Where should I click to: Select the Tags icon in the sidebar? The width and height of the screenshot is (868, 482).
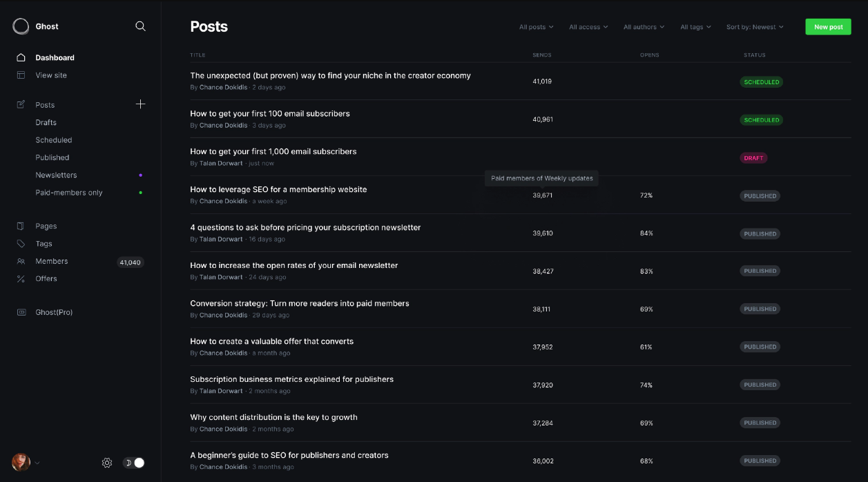click(x=22, y=243)
